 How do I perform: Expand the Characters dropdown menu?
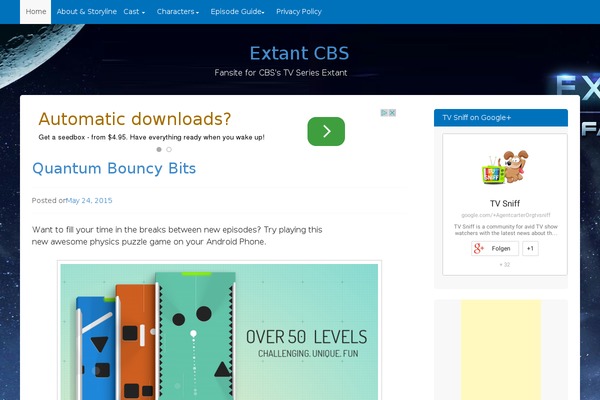(178, 12)
